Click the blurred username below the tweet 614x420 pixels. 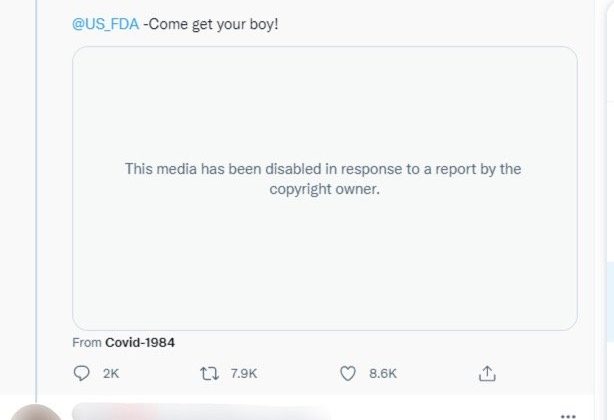200,411
